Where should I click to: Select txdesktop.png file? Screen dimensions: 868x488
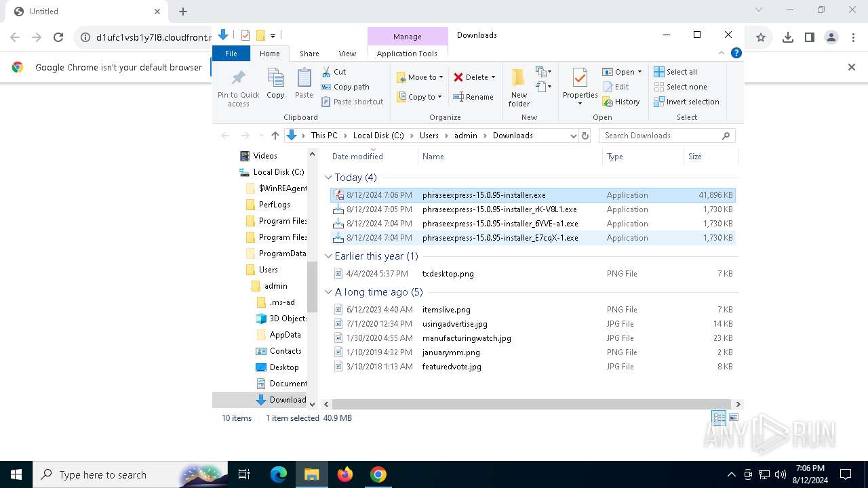click(x=533, y=274)
